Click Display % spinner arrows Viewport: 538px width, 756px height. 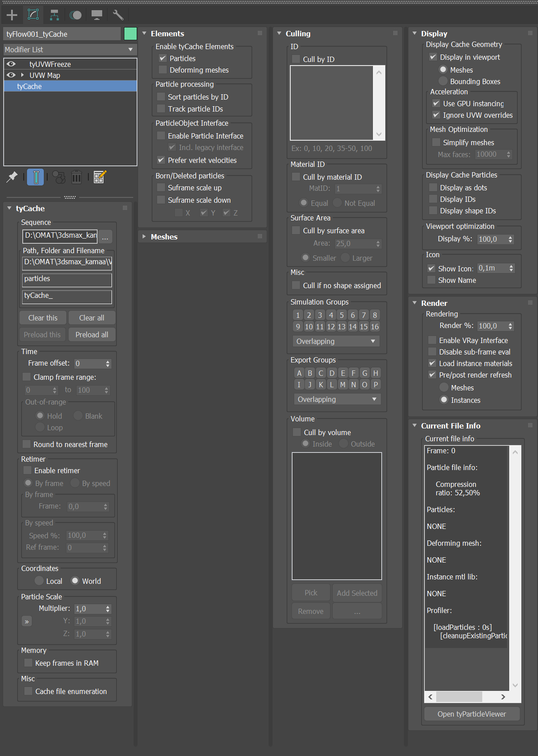pos(510,239)
